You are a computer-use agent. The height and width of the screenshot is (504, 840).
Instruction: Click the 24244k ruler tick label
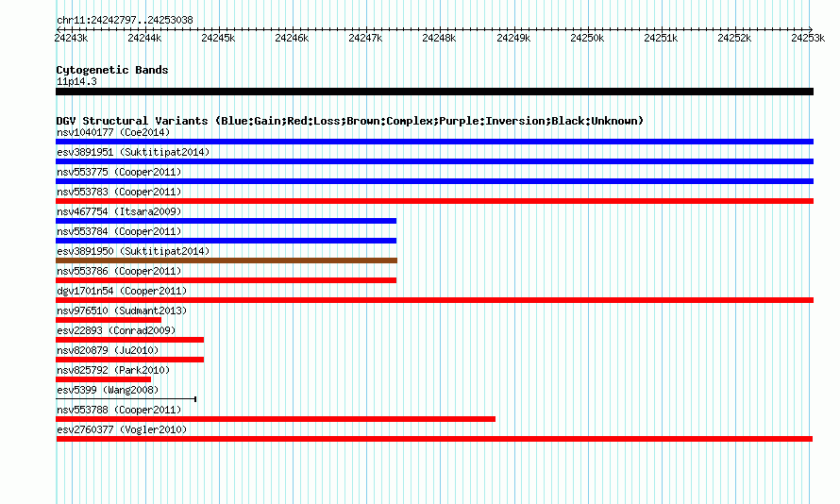[x=144, y=38]
